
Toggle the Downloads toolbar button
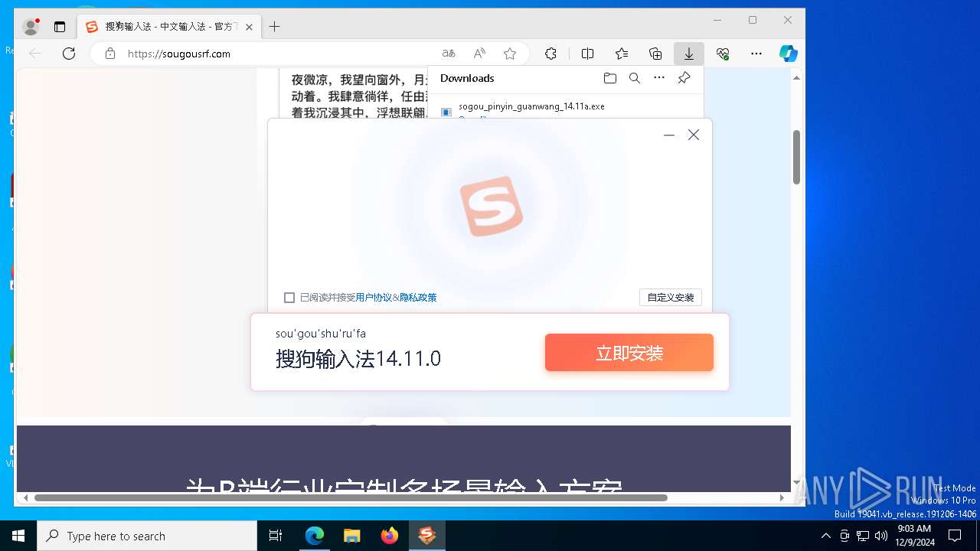click(x=689, y=54)
